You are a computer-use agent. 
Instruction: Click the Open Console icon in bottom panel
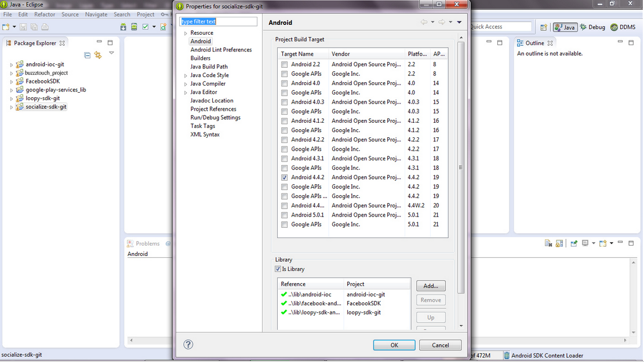(602, 243)
